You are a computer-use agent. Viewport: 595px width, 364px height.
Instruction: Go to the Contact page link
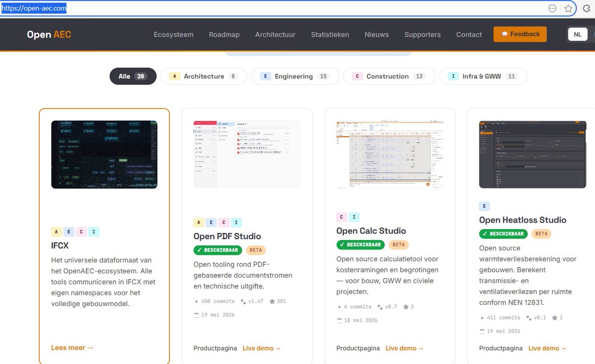pos(469,35)
